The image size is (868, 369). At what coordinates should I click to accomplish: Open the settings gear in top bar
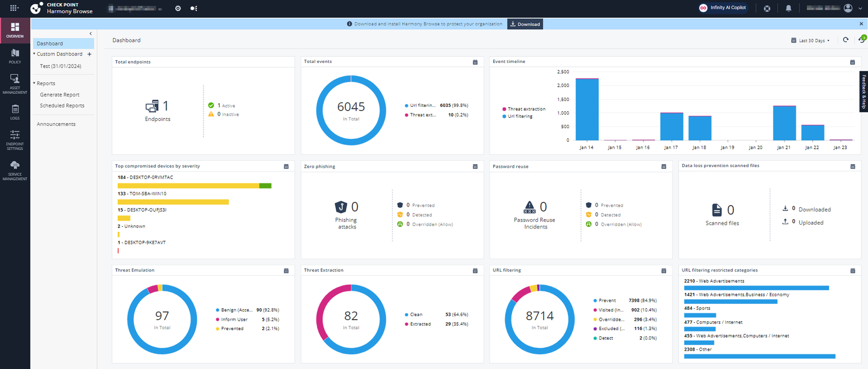tap(178, 8)
